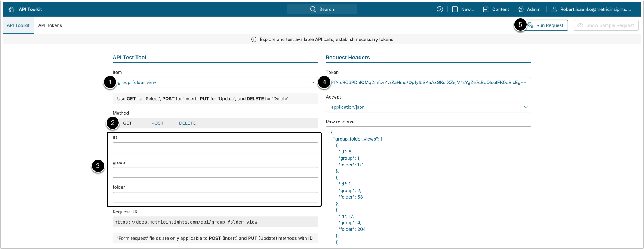Image resolution: width=644 pixels, height=249 pixels.
Task: Click the info icon beside Explore message
Action: coord(254,39)
